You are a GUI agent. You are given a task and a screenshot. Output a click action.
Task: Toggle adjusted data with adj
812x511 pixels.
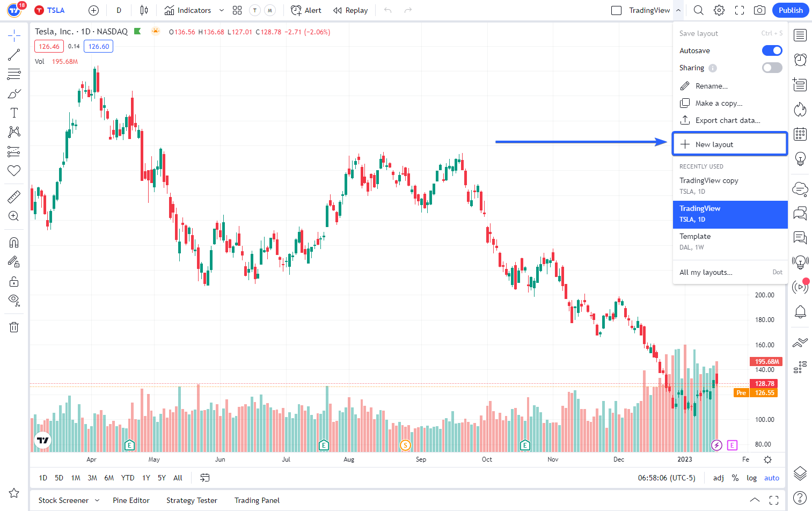pos(719,478)
